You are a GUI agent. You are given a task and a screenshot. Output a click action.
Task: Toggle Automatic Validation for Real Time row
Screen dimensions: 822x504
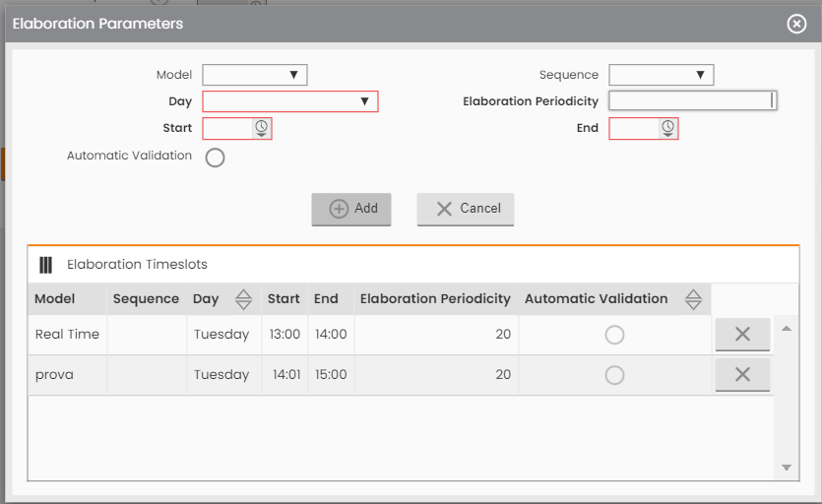(614, 335)
